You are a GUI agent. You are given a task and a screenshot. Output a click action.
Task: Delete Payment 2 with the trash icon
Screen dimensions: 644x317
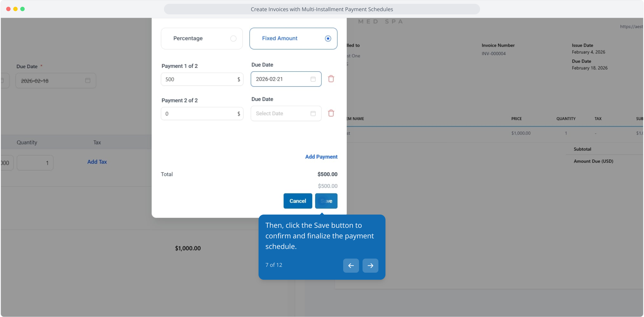[331, 113]
